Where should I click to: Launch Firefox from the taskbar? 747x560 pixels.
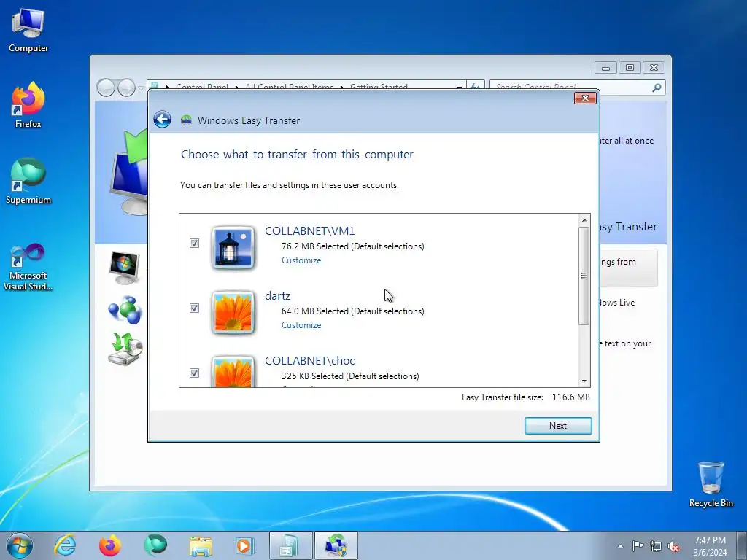(110, 545)
